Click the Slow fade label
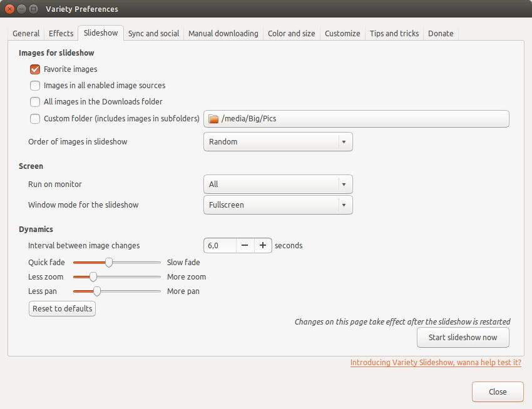 [183, 263]
